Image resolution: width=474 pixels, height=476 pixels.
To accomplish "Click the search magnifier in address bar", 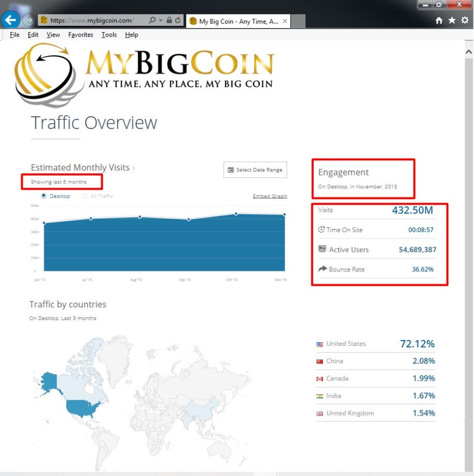I will tap(152, 20).
